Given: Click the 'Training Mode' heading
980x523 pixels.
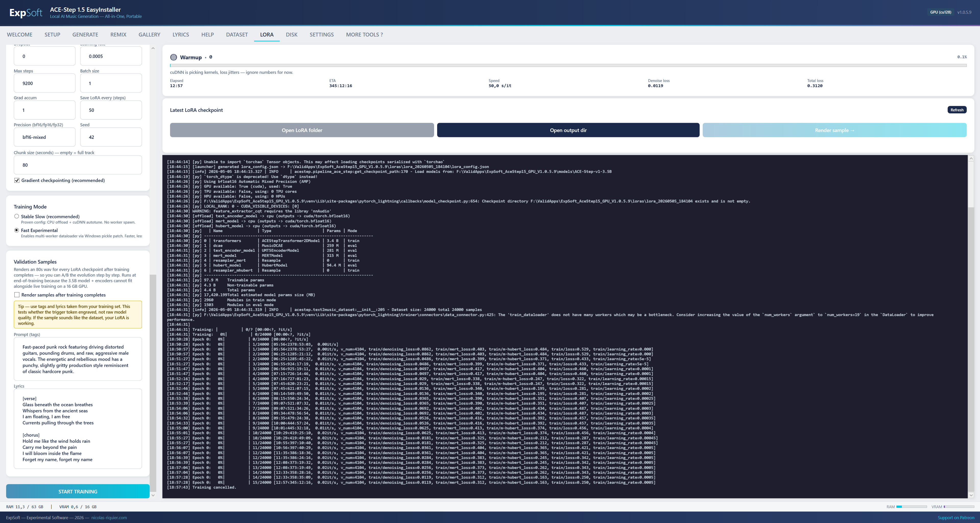Looking at the screenshot, I should click(30, 206).
